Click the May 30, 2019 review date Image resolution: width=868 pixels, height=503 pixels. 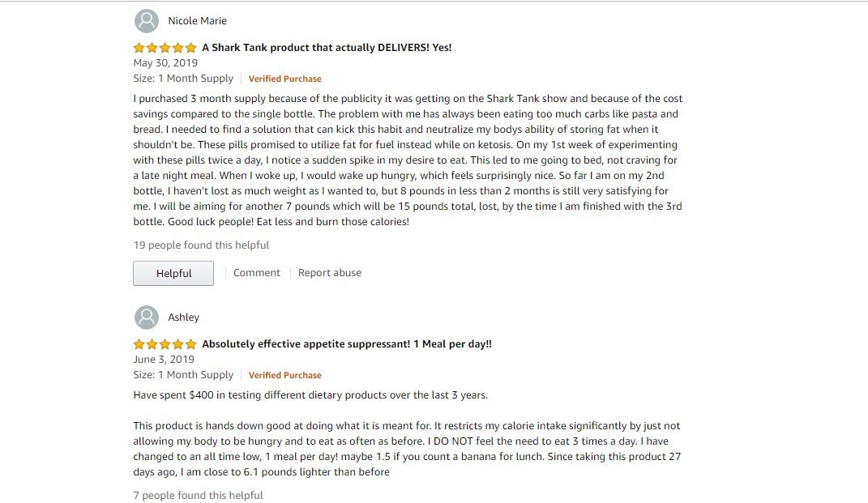165,63
